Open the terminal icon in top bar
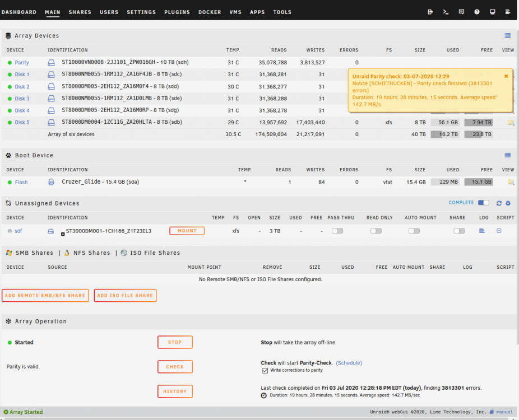This screenshot has height=420, width=519. click(x=446, y=12)
